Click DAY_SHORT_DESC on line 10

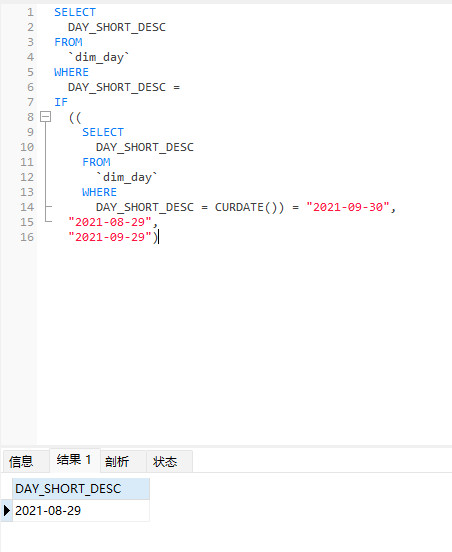pos(145,147)
